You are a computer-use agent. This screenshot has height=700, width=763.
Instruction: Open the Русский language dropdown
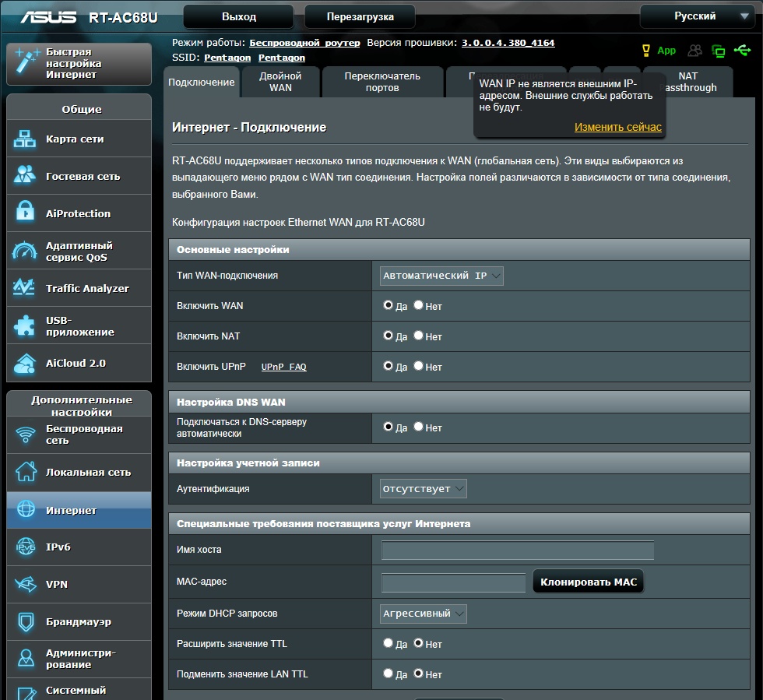tap(697, 16)
